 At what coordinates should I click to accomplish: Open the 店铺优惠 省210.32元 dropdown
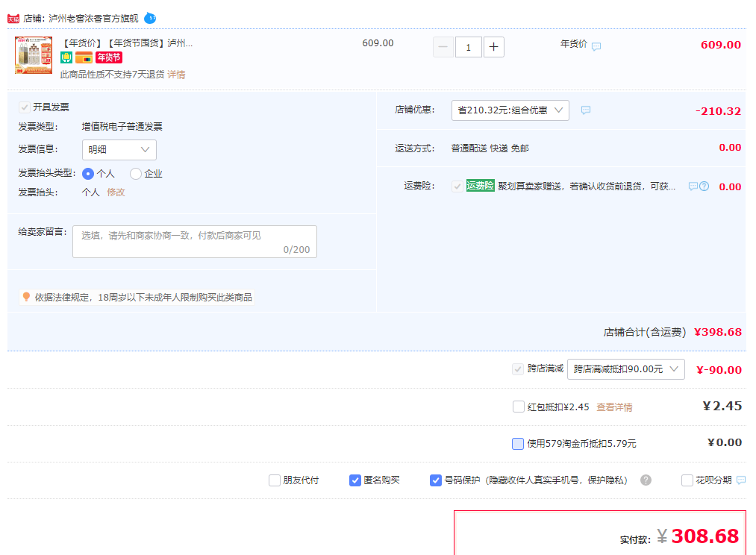click(x=510, y=110)
